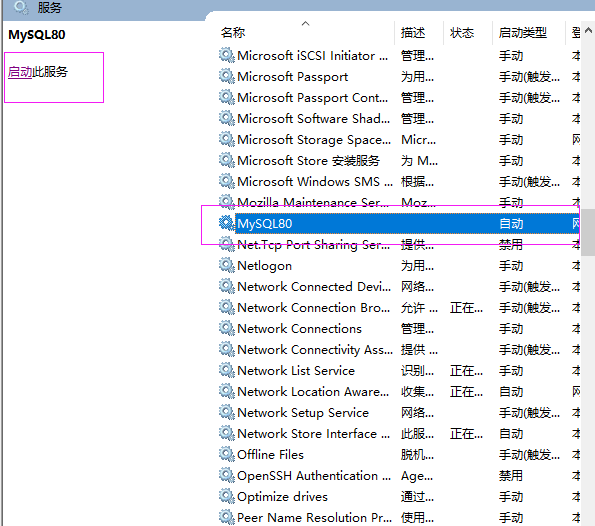Click the vertical scrollbar thumb

[x=588, y=232]
